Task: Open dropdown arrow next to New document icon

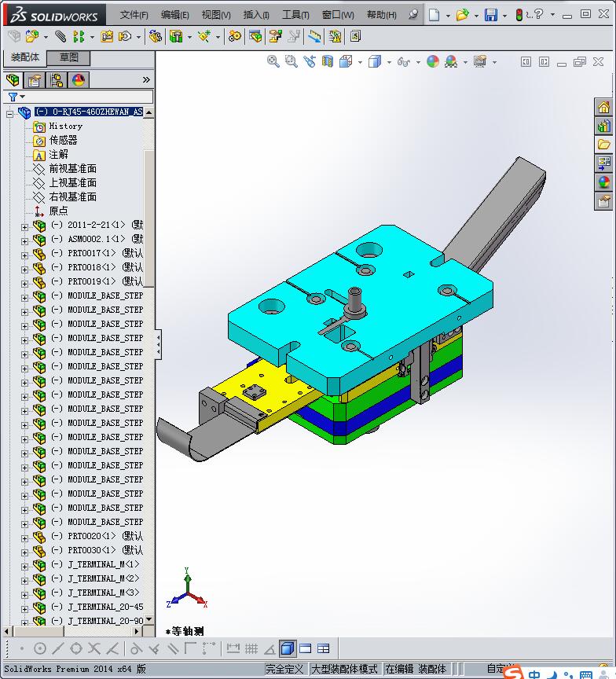Action: 448,16
